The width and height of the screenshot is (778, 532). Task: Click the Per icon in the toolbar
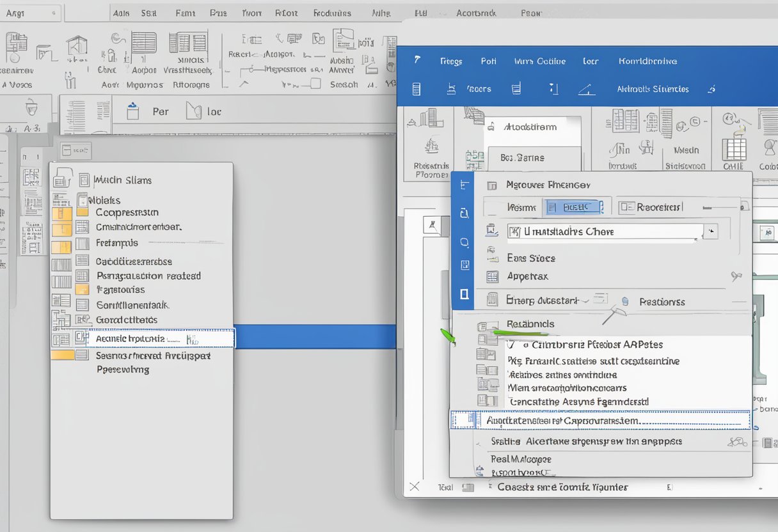[x=133, y=111]
